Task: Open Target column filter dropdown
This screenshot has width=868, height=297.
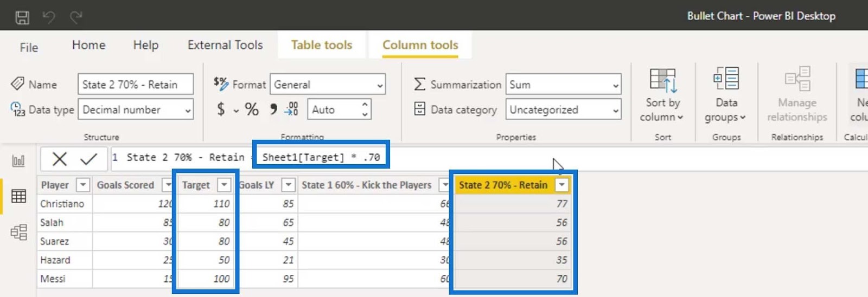Action: [224, 185]
